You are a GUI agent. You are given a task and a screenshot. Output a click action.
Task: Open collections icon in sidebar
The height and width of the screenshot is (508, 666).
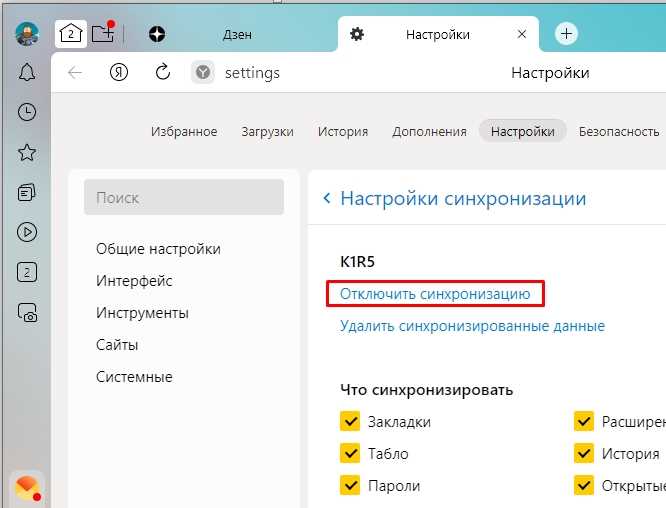coord(27,192)
